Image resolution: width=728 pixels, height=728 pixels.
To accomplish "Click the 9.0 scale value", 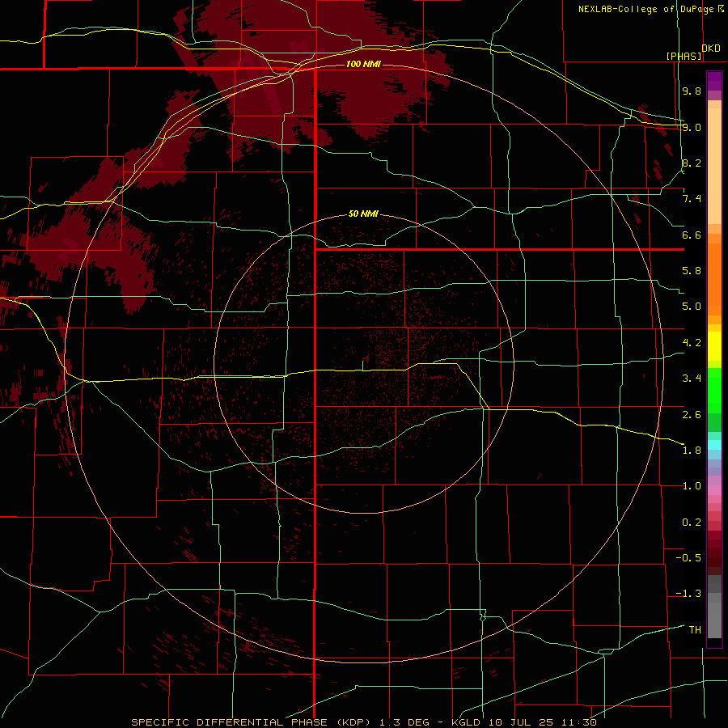I will 692,127.
